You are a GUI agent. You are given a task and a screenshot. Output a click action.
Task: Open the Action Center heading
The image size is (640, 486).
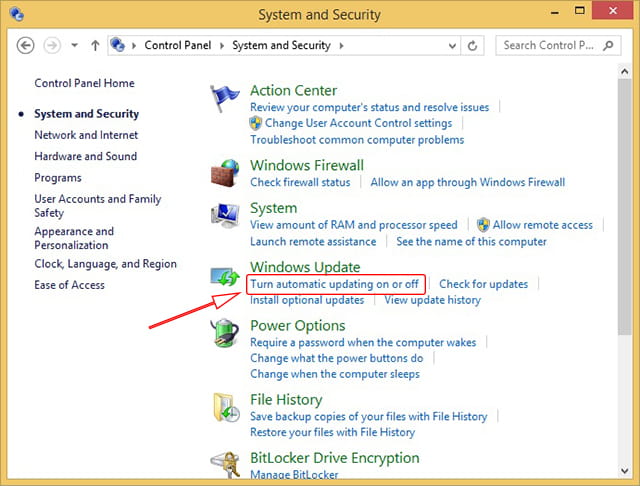tap(293, 90)
